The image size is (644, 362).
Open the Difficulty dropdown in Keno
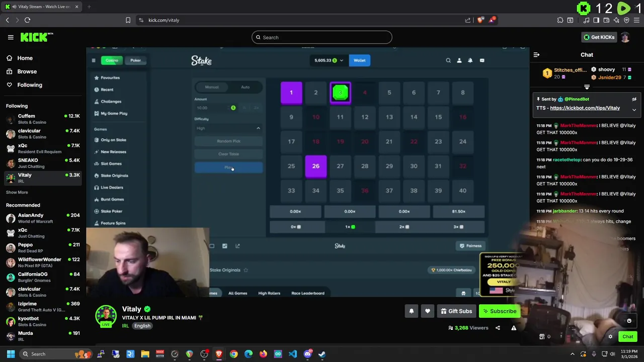(x=228, y=128)
